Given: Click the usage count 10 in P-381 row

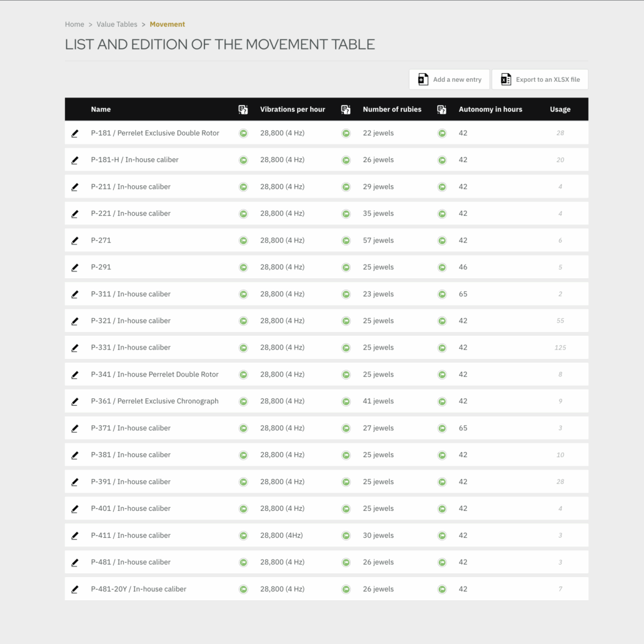Looking at the screenshot, I should [560, 455].
